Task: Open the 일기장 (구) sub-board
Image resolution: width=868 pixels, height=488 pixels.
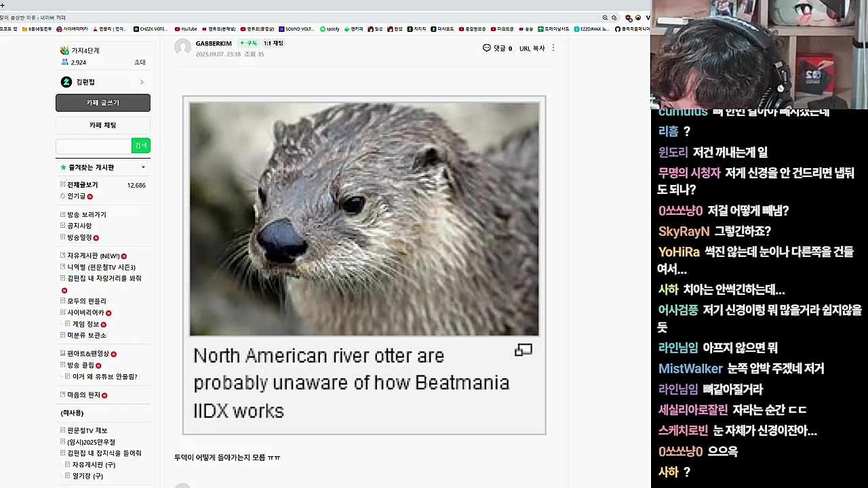Action: tap(87, 476)
